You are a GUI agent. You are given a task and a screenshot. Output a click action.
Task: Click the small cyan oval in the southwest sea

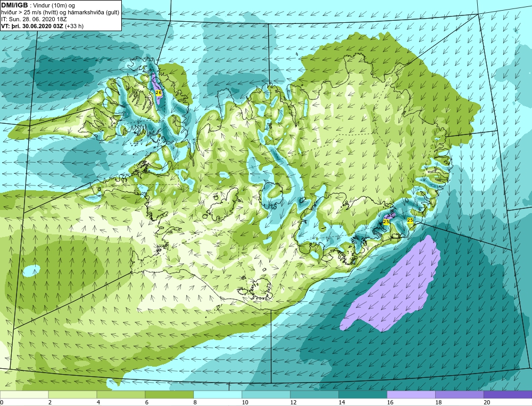pos(31,270)
